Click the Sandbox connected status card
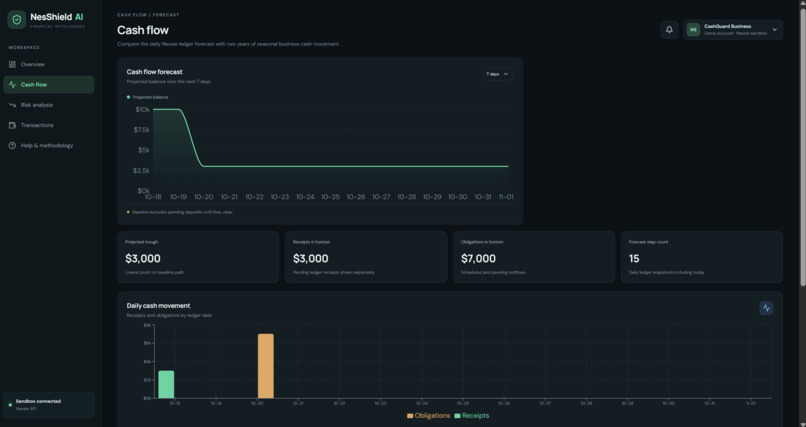The width and height of the screenshot is (806, 427). 49,405
